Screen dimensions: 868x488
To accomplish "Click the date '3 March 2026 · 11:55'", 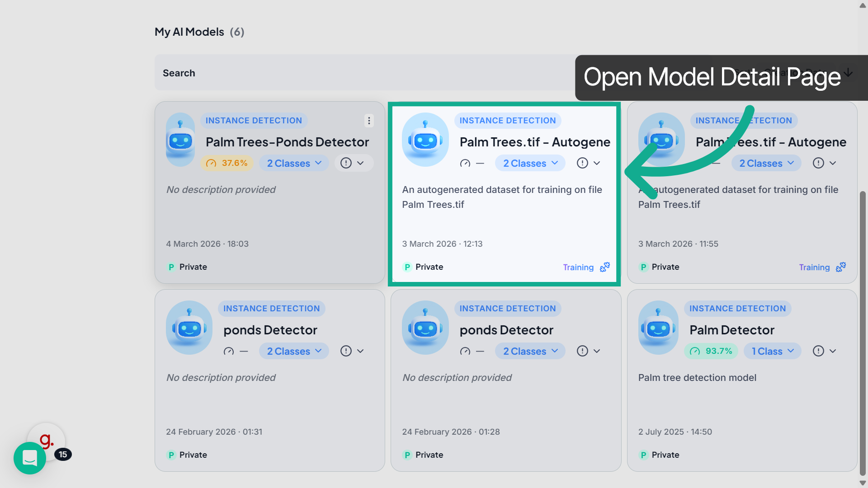I will pos(678,244).
